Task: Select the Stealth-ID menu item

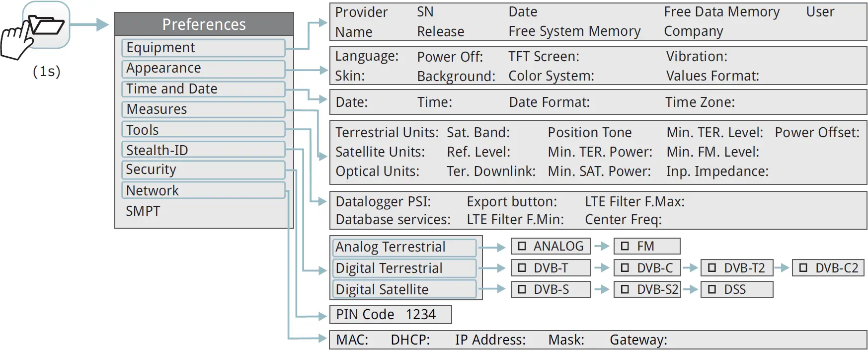Action: 203,150
